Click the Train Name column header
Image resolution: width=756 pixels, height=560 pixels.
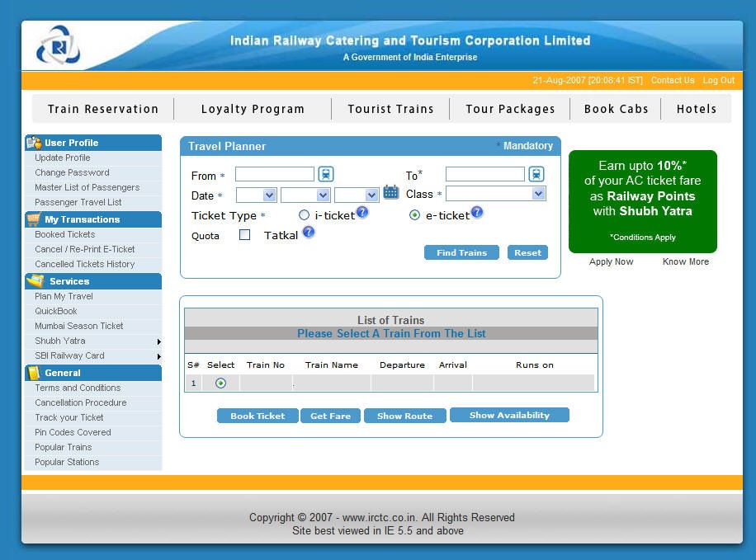[332, 365]
